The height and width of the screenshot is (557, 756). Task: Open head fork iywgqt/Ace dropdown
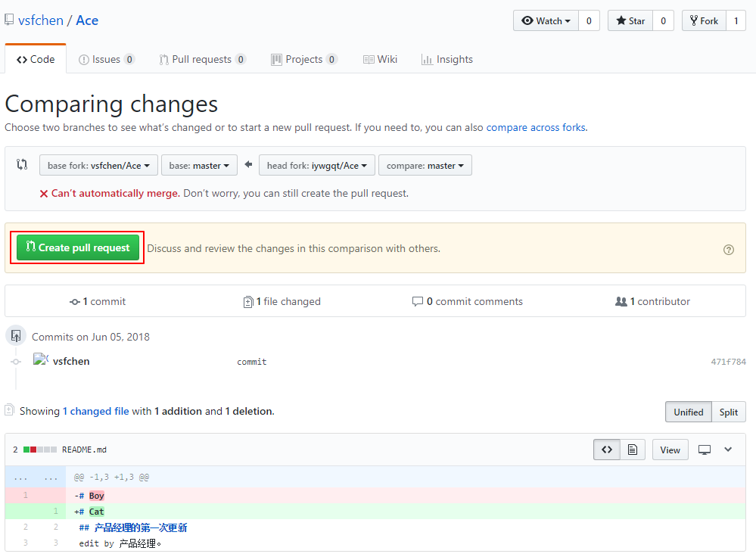(316, 166)
